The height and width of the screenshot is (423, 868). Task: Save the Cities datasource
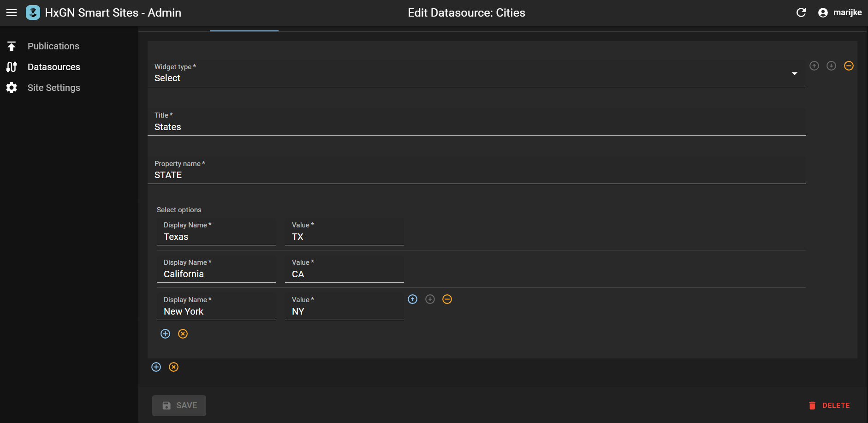(179, 405)
